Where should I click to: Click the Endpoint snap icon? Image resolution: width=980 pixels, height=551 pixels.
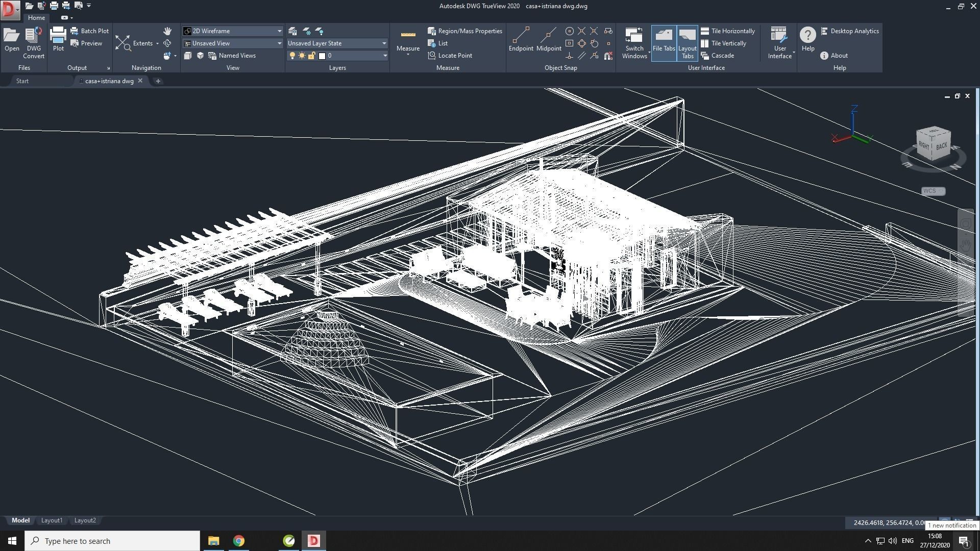point(521,36)
